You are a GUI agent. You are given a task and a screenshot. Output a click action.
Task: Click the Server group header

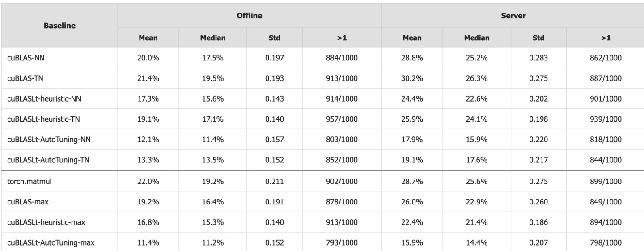point(513,16)
